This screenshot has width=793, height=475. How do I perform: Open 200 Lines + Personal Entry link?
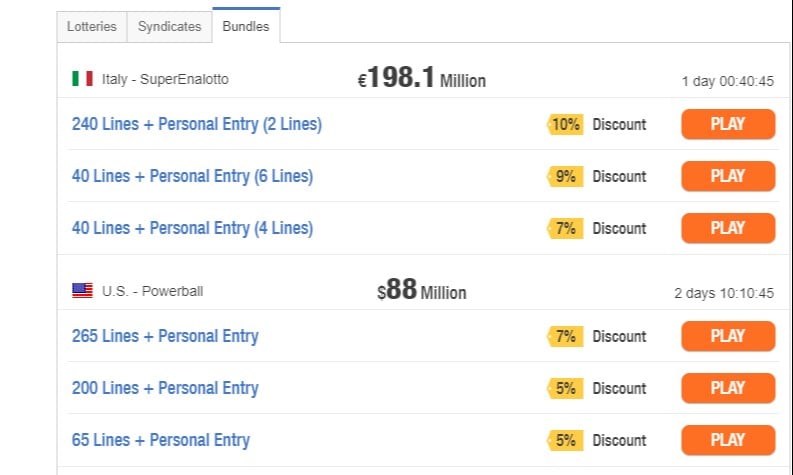click(x=165, y=388)
